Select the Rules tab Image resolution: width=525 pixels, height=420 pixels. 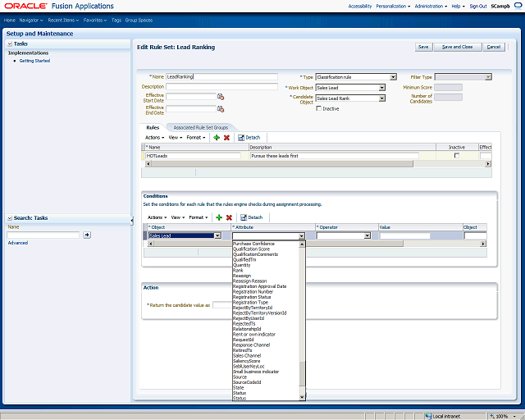(153, 128)
